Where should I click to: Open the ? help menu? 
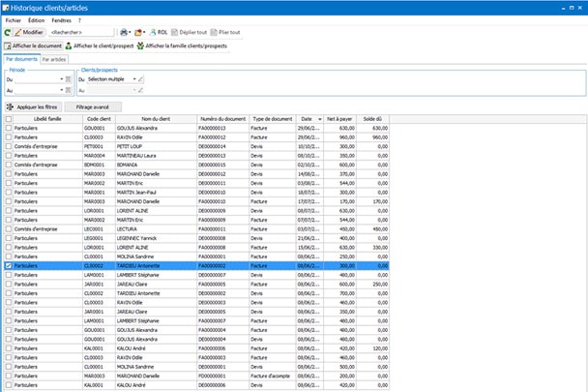(x=79, y=20)
